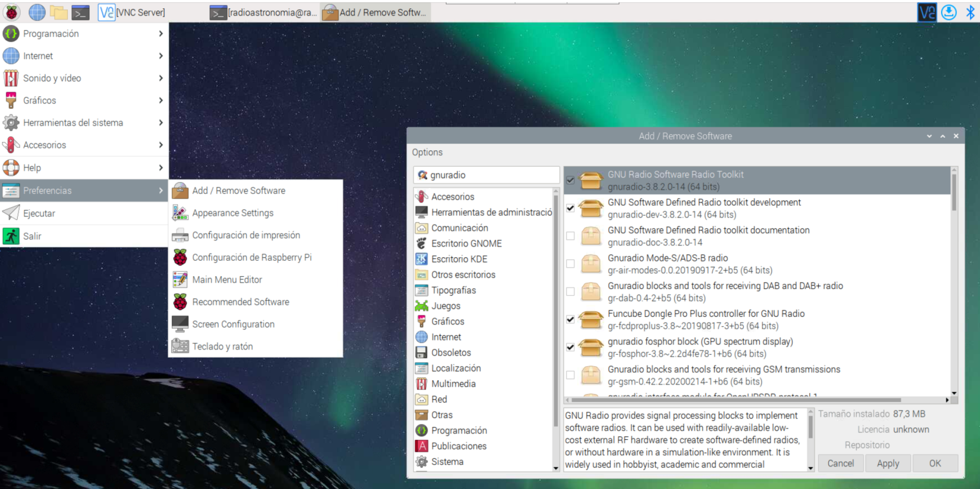The width and height of the screenshot is (980, 489).
Task: Check the gr-dab package checkbox
Action: 570,292
